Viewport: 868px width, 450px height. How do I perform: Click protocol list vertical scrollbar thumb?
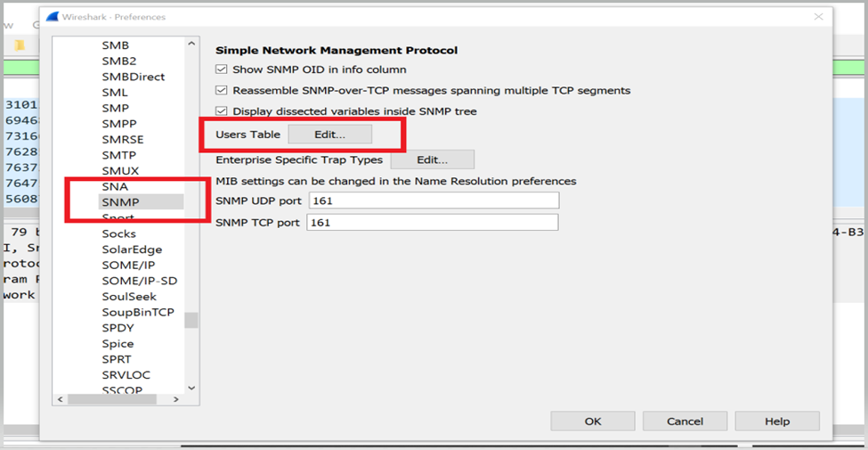tap(191, 320)
